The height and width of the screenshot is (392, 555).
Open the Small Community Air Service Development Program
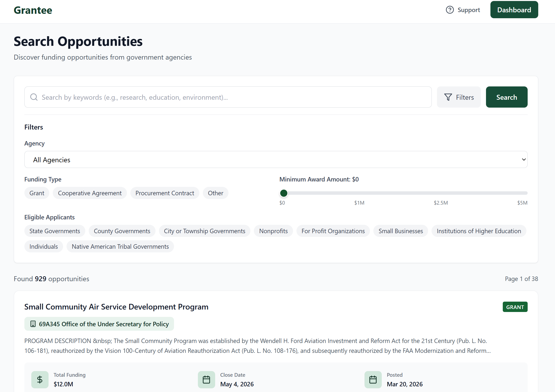click(x=116, y=307)
